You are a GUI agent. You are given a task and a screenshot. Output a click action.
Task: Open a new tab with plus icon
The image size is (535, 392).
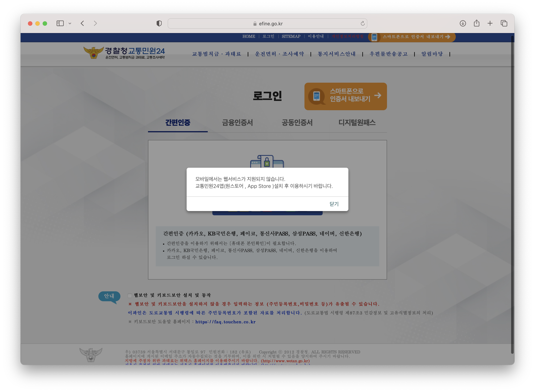click(x=490, y=23)
